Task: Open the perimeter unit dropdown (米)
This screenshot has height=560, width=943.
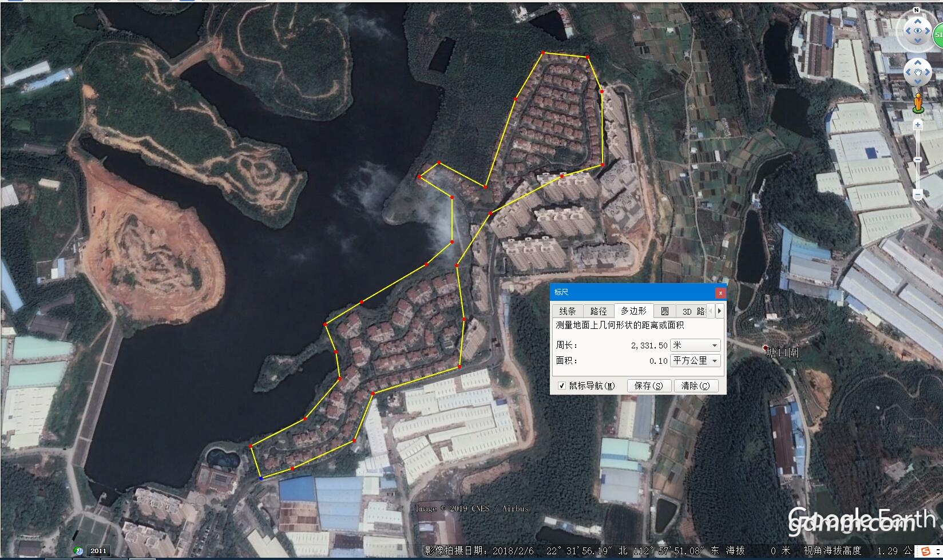Action: [x=695, y=345]
